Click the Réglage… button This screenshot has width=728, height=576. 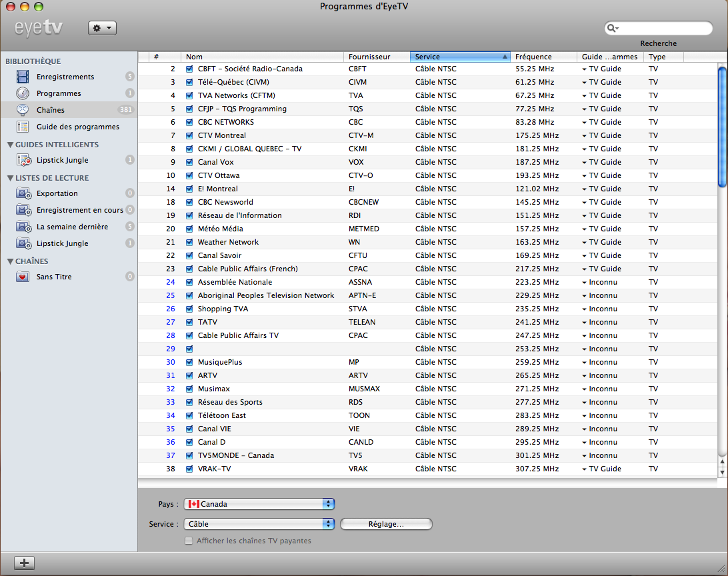[386, 524]
